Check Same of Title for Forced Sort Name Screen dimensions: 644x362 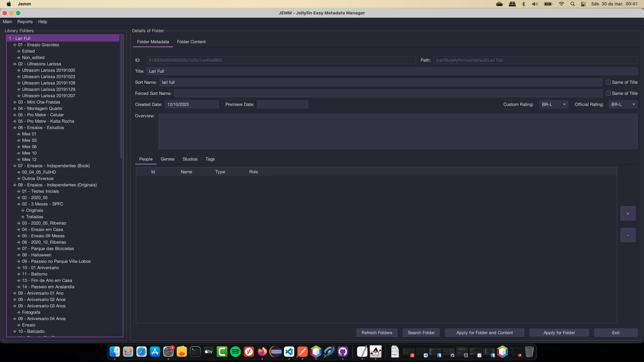click(608, 94)
